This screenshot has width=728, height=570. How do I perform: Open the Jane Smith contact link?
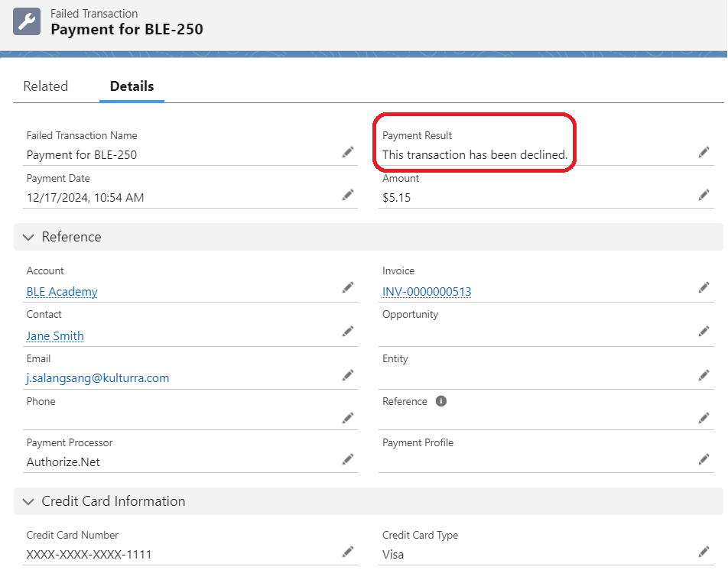(55, 336)
